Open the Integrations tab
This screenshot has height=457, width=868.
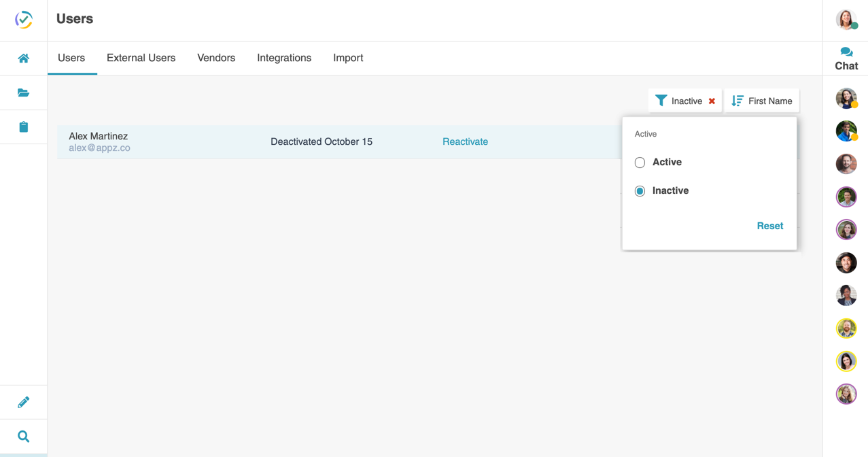(x=283, y=58)
